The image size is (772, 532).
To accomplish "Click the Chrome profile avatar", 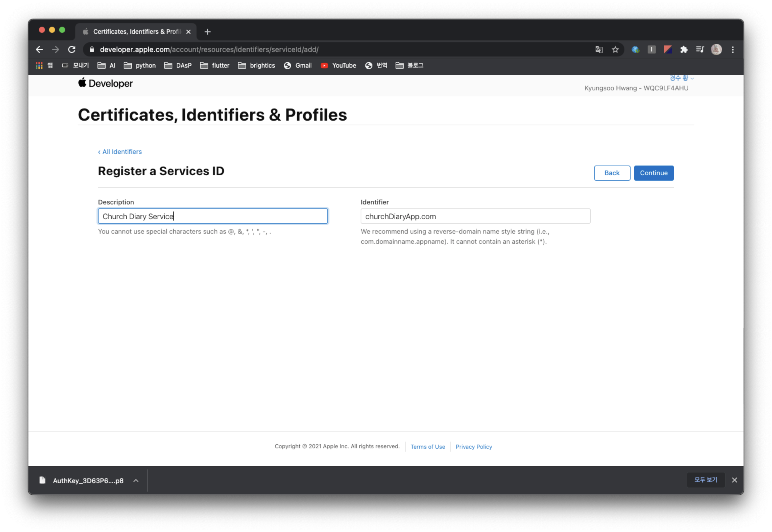I will 716,50.
